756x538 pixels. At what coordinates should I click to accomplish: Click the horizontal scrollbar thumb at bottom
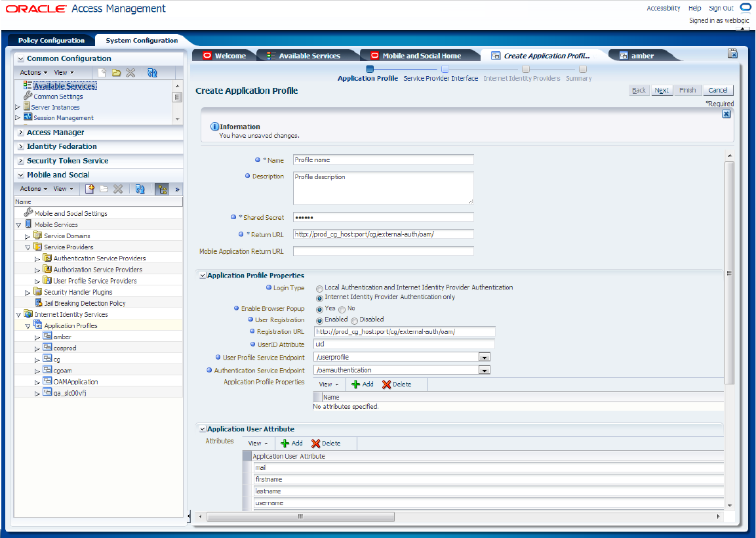click(x=300, y=517)
